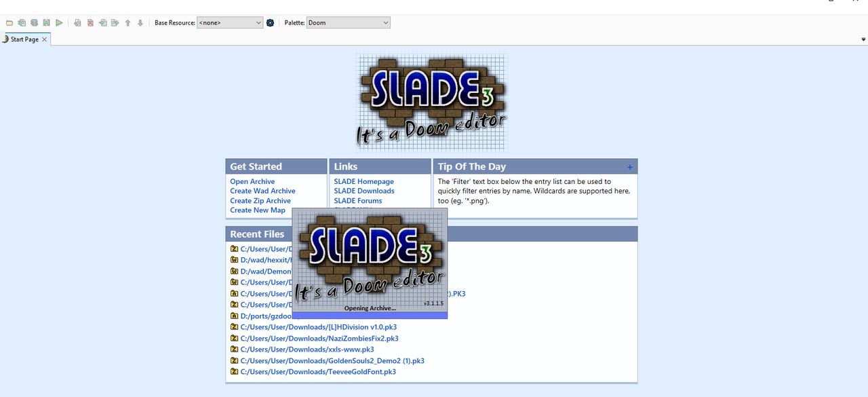Click the 'Links' panel header
Image resolution: width=868 pixels, height=397 pixels.
coord(346,166)
